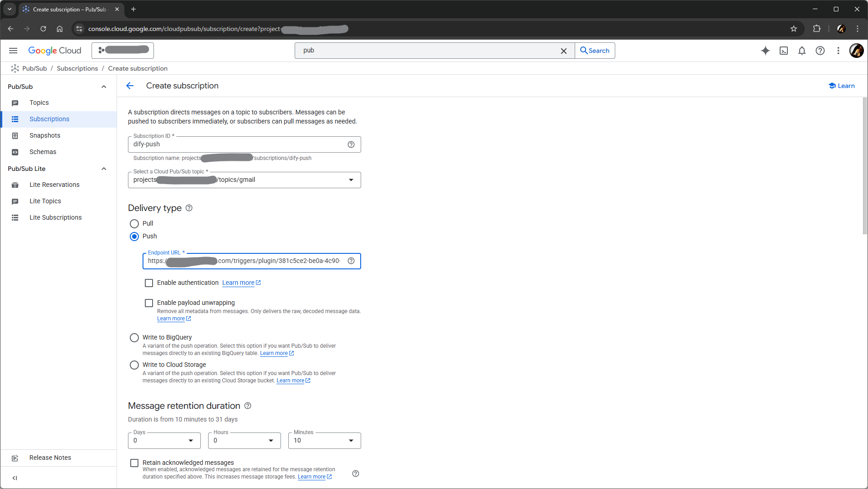Check Retain acknowledged messages
This screenshot has width=868, height=489.
[134, 463]
